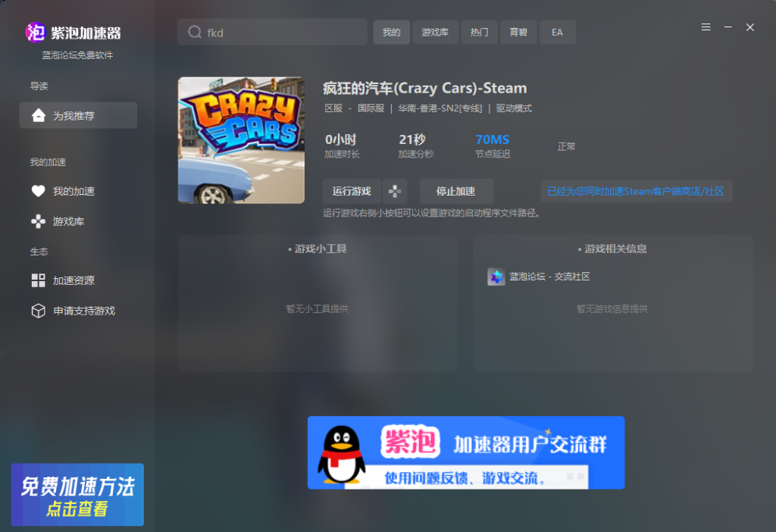Viewport: 776px width, 532px height.
Task: Switch to the 游戏库 tab
Action: point(435,32)
